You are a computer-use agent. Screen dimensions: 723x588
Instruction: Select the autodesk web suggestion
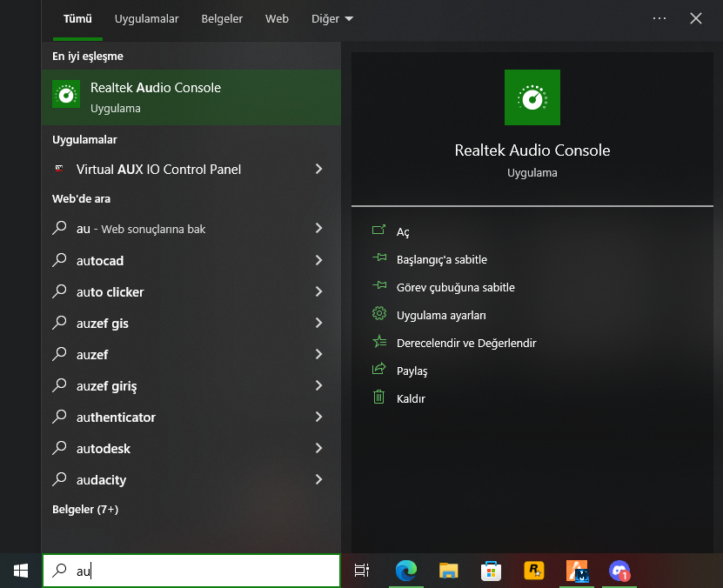point(191,448)
